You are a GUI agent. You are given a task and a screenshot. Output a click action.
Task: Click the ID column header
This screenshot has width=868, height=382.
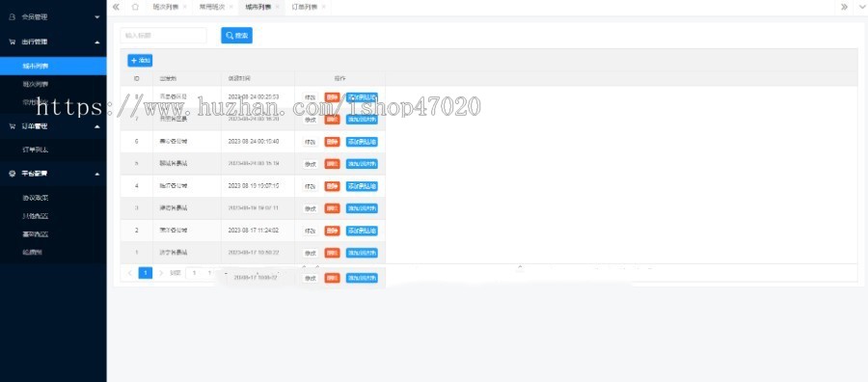point(137,78)
